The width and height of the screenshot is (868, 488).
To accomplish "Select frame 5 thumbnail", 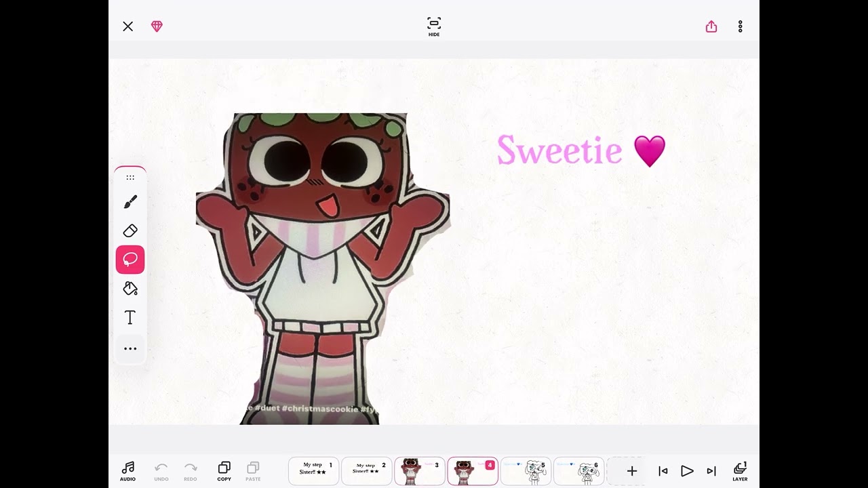I will point(526,471).
